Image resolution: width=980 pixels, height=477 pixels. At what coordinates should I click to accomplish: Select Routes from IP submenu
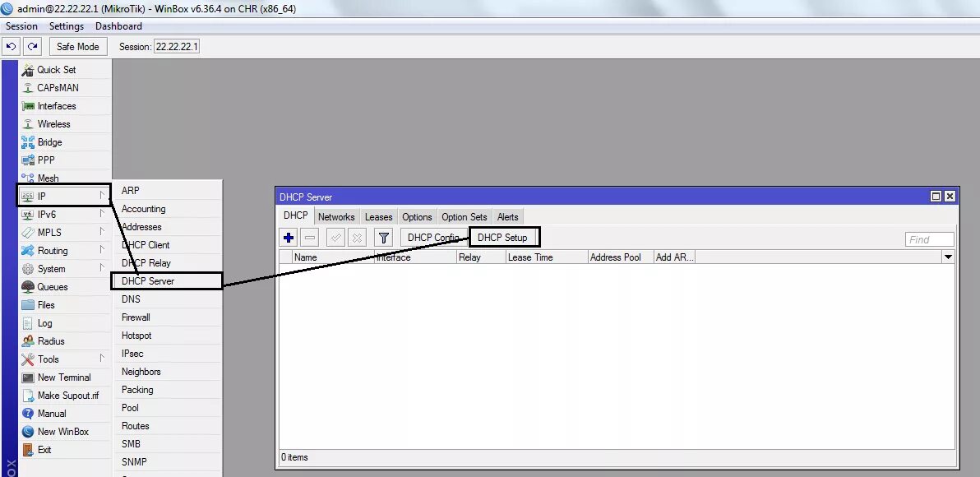point(135,426)
